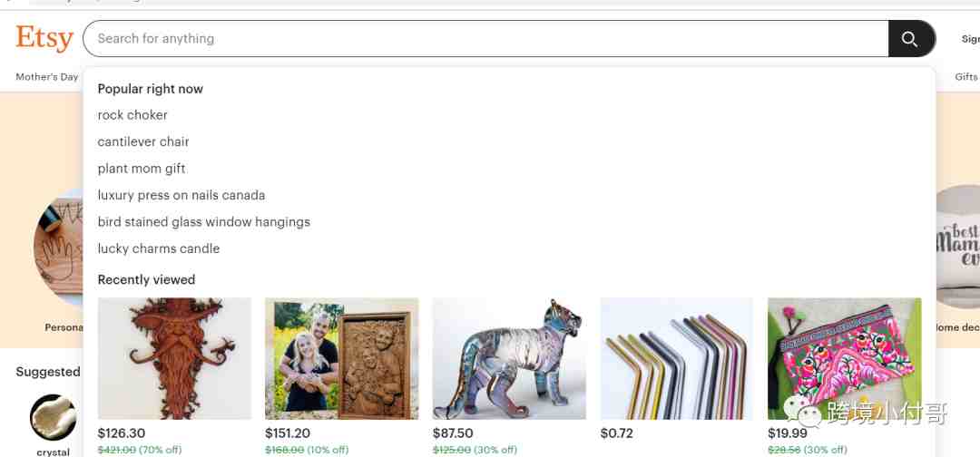Choose plant mom gift suggestion
Image resolution: width=980 pixels, height=457 pixels.
click(142, 169)
